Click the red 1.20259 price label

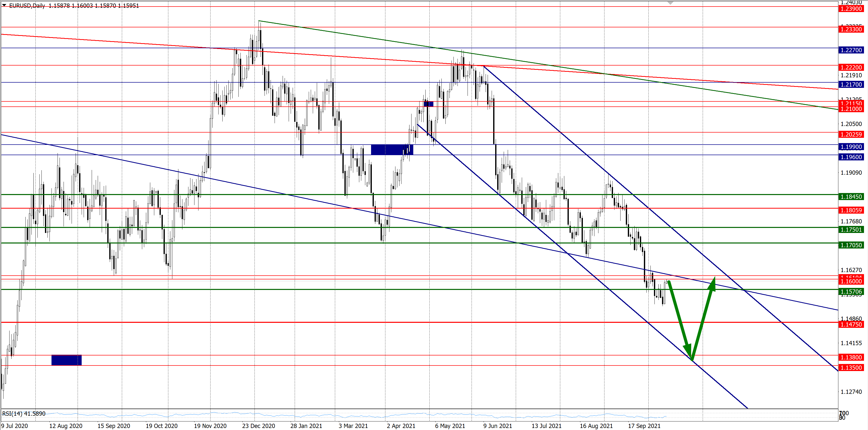coord(851,135)
